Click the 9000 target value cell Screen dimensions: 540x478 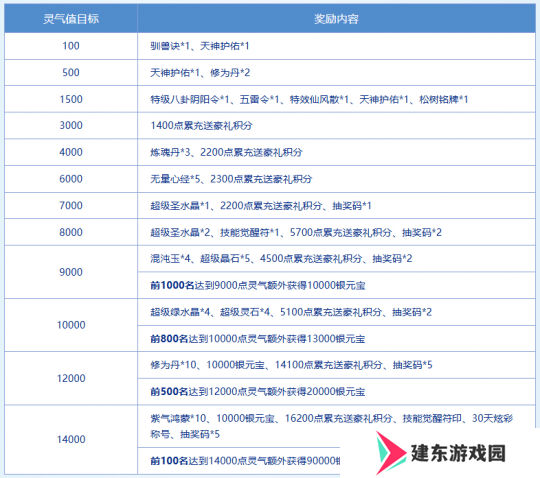point(71,272)
